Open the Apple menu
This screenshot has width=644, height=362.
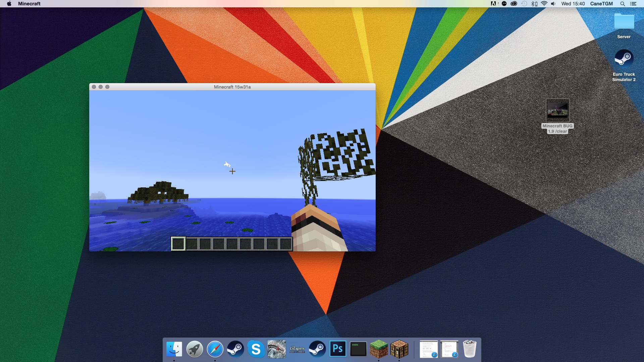(9, 4)
